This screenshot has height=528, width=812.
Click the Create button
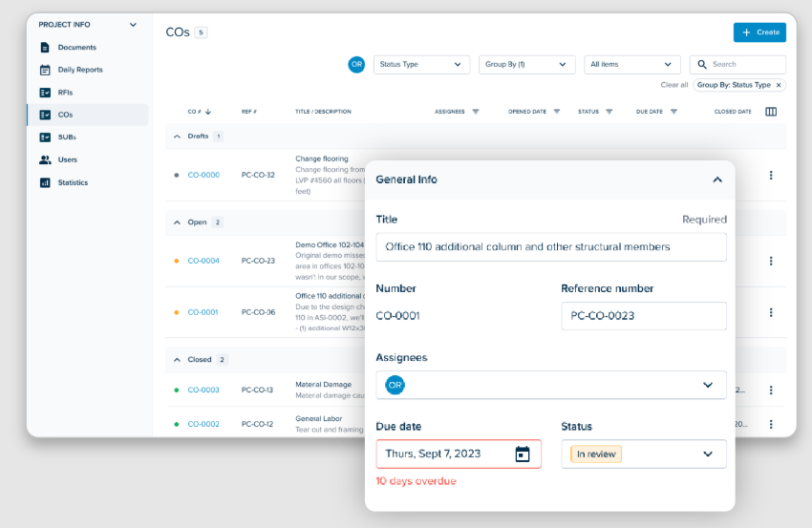[x=759, y=32]
